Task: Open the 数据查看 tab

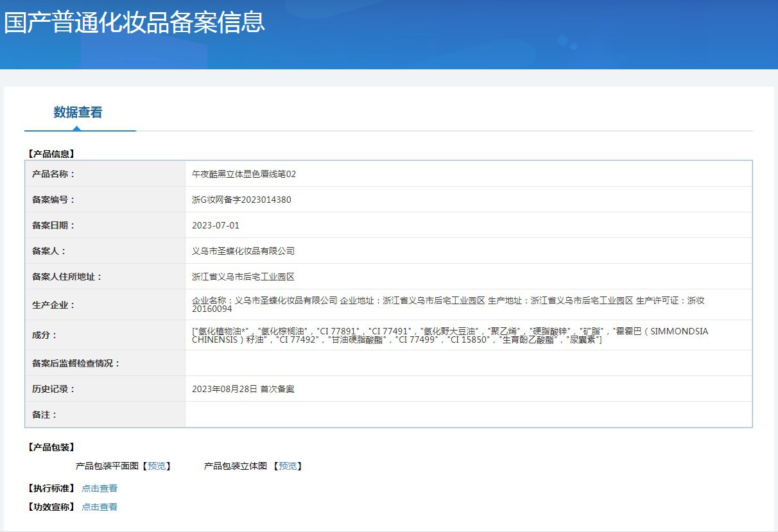Action: tap(78, 112)
